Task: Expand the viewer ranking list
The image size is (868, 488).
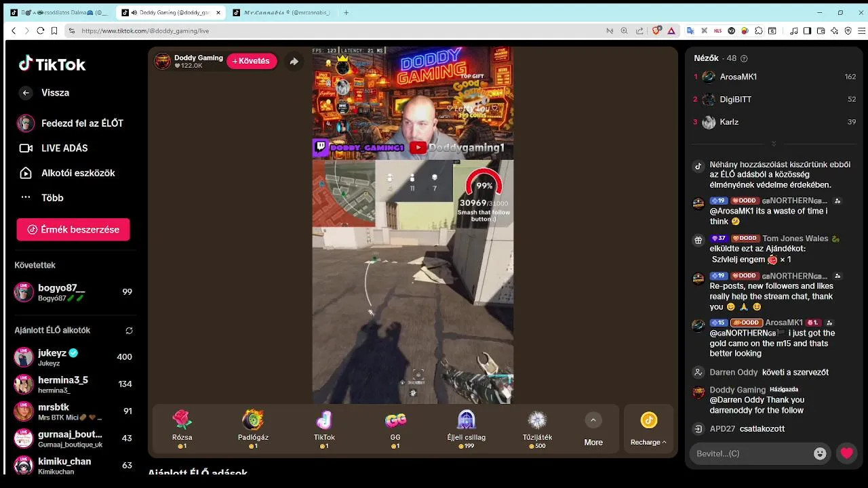Action: (774, 144)
